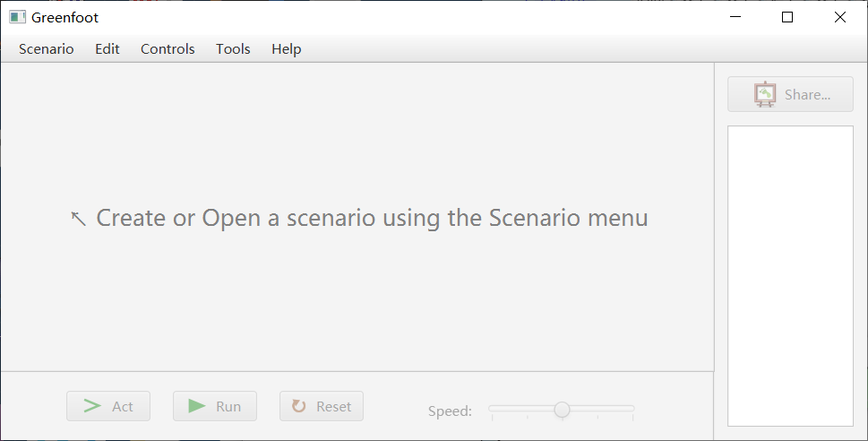The width and height of the screenshot is (868, 441).
Task: Click the easel icon on the Share button
Action: pos(765,94)
